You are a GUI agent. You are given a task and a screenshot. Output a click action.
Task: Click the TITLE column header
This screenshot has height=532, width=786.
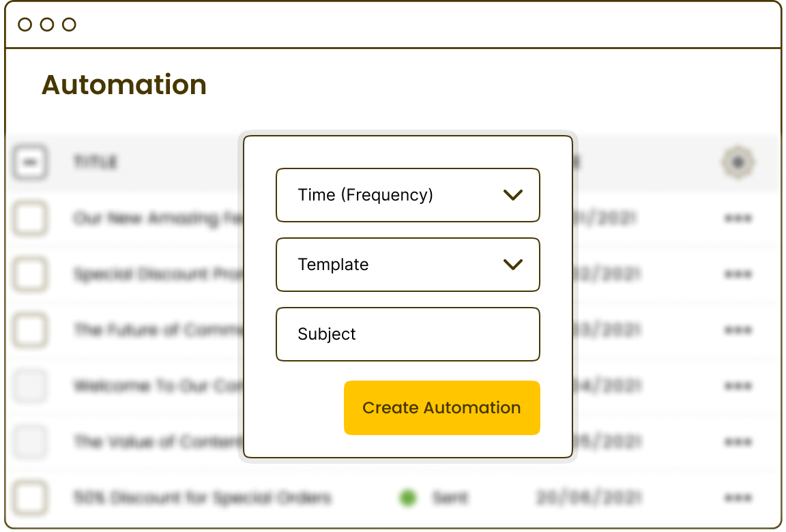[96, 162]
